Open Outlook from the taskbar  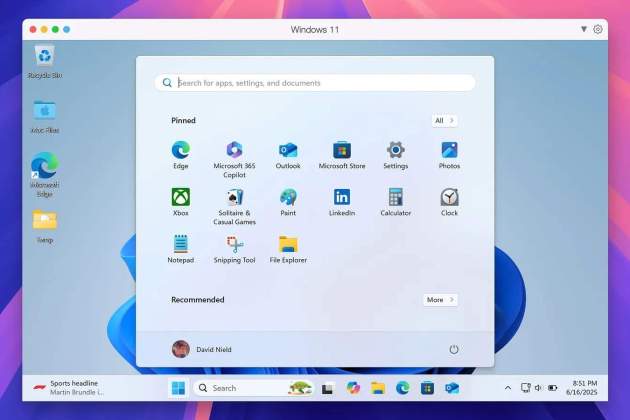click(x=452, y=388)
